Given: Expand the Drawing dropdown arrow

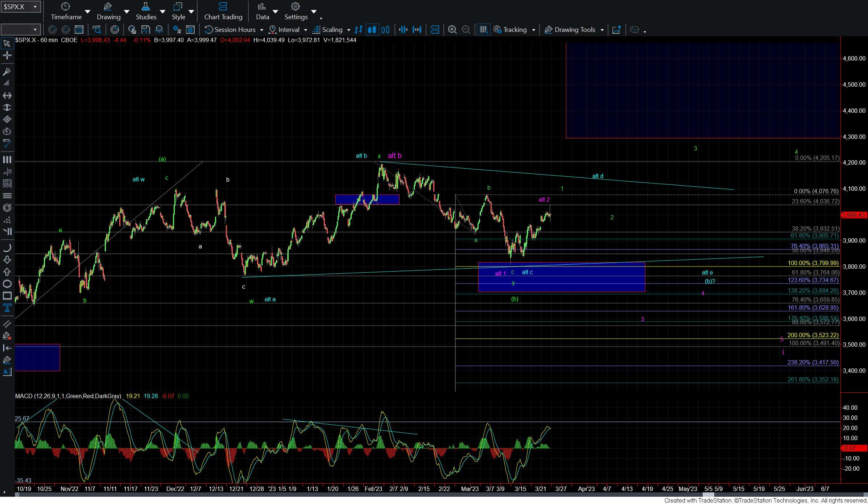Looking at the screenshot, I should [x=127, y=12].
